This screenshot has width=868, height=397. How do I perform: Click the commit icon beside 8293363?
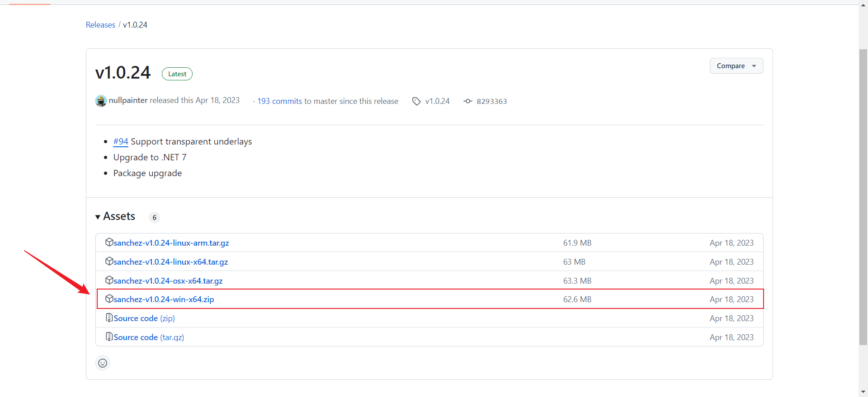pos(468,101)
